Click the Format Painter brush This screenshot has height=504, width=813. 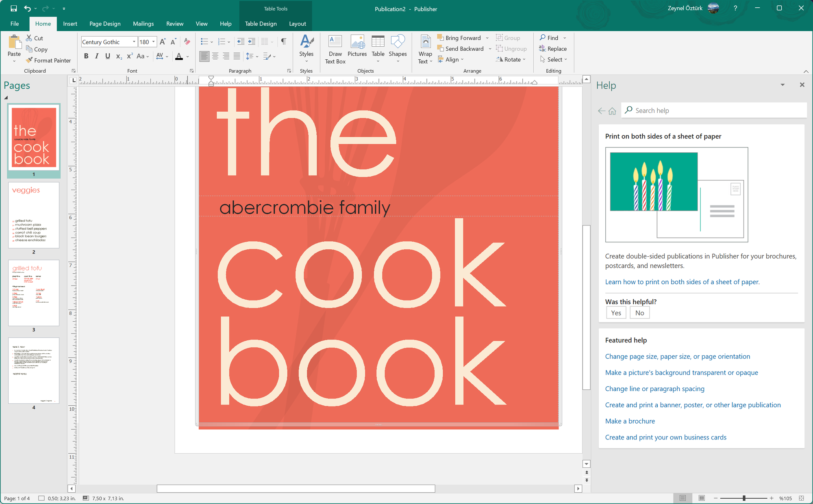click(29, 60)
